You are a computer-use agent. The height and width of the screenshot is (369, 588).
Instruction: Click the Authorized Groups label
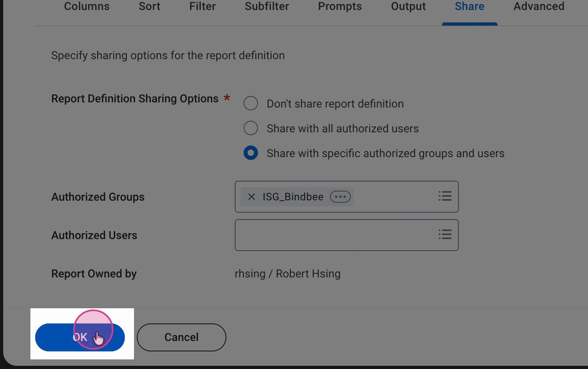98,197
